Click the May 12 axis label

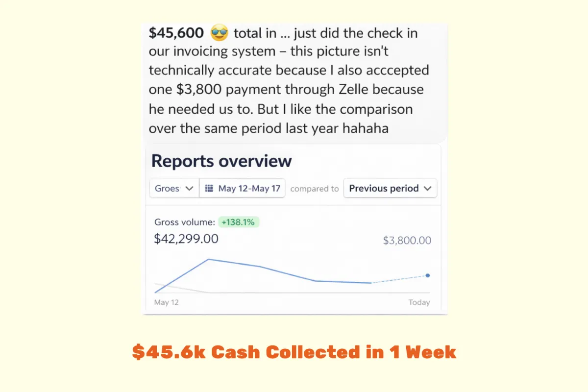pos(167,302)
